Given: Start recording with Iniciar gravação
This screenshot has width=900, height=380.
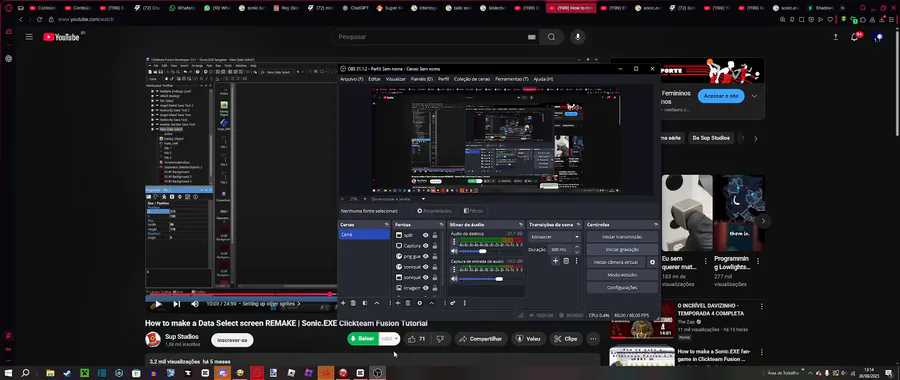Looking at the screenshot, I should [x=622, y=250].
